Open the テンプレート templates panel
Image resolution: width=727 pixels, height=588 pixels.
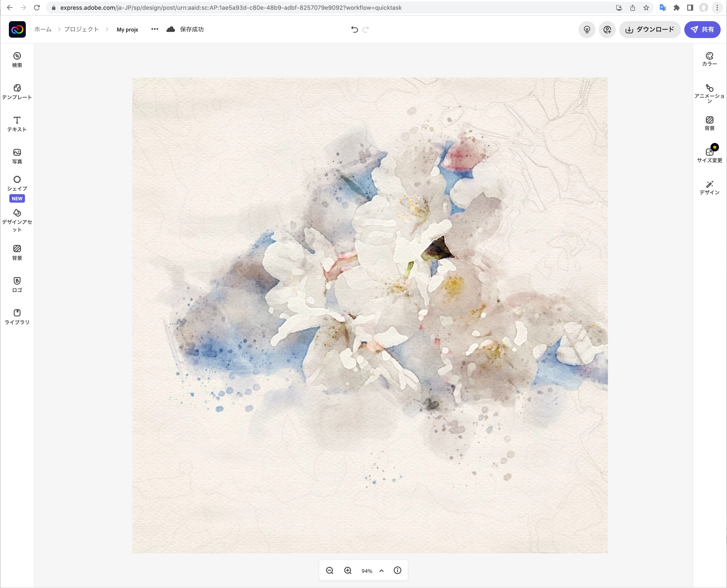coord(17,92)
